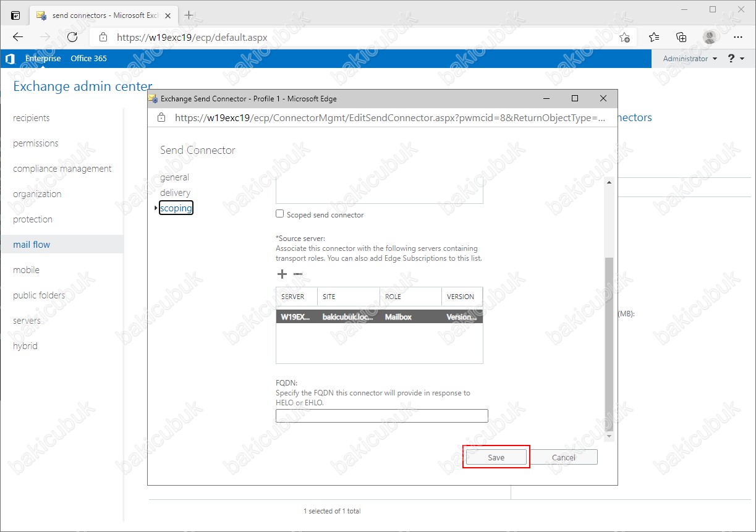Select the send connectors browser tab
Image resolution: width=756 pixels, height=532 pixels.
(x=103, y=15)
